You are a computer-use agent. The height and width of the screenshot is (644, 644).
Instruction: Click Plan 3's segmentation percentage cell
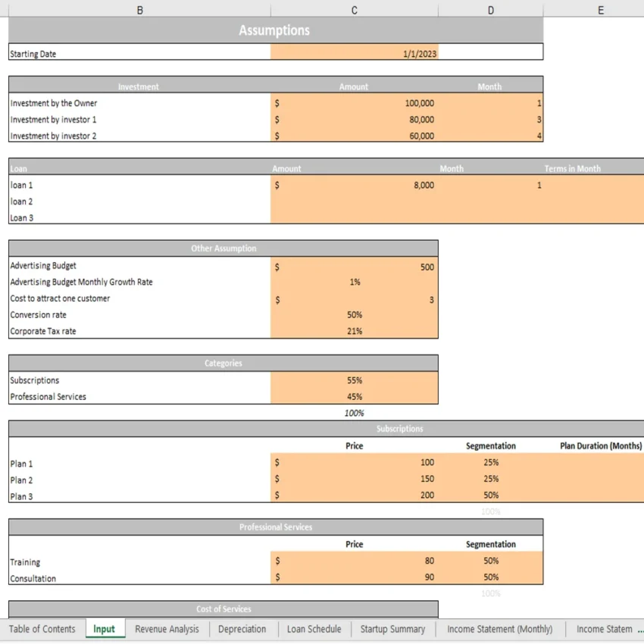click(490, 495)
